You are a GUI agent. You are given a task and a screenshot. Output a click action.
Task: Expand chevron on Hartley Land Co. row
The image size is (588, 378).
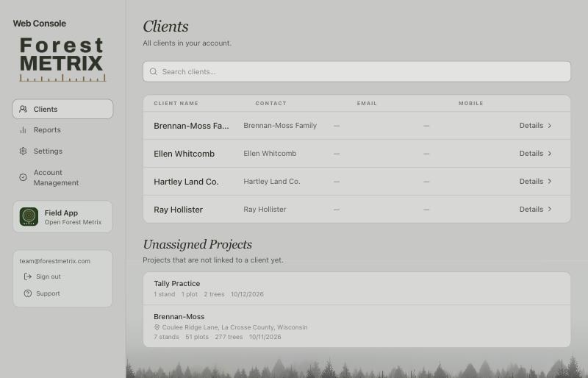(550, 181)
